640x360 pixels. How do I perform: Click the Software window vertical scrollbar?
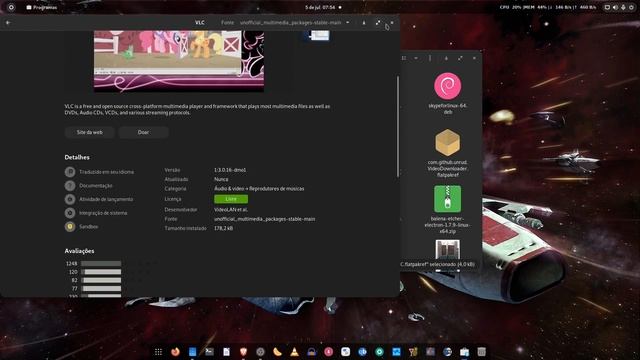click(x=398, y=127)
